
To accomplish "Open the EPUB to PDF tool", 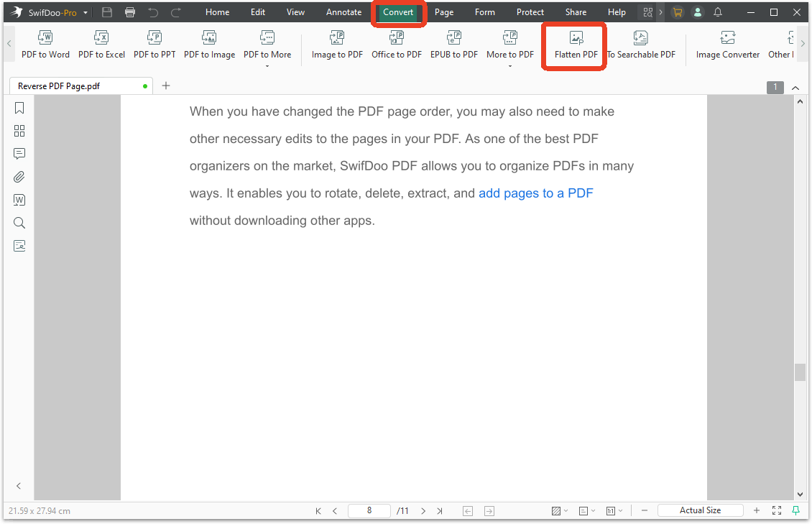I will pyautogui.click(x=454, y=45).
